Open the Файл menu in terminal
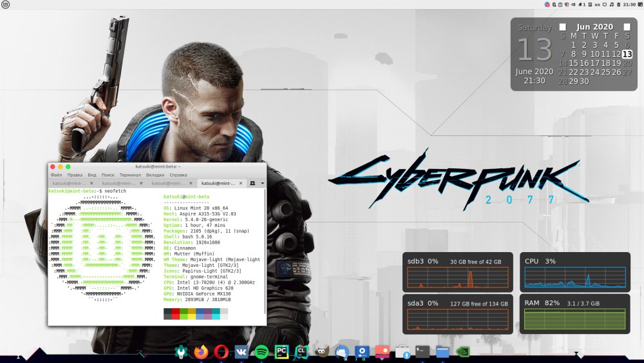Viewport: 644px width, 363px height. click(56, 175)
